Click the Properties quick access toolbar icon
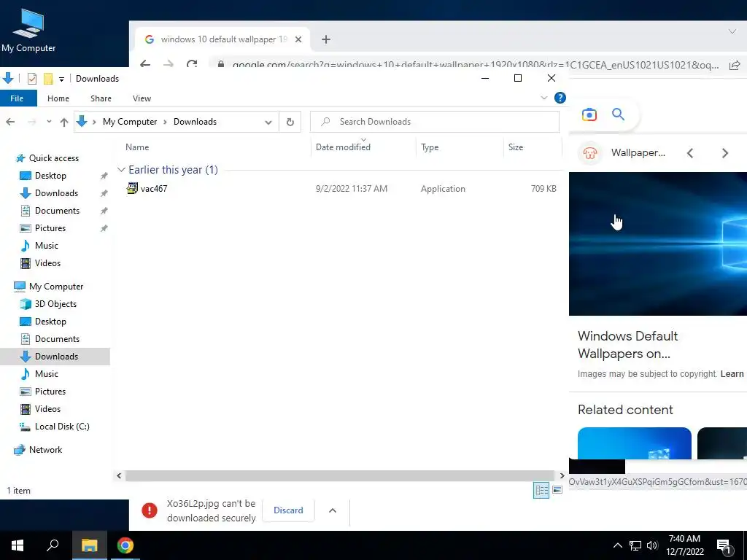Viewport: 747px width, 560px height. coord(32,79)
